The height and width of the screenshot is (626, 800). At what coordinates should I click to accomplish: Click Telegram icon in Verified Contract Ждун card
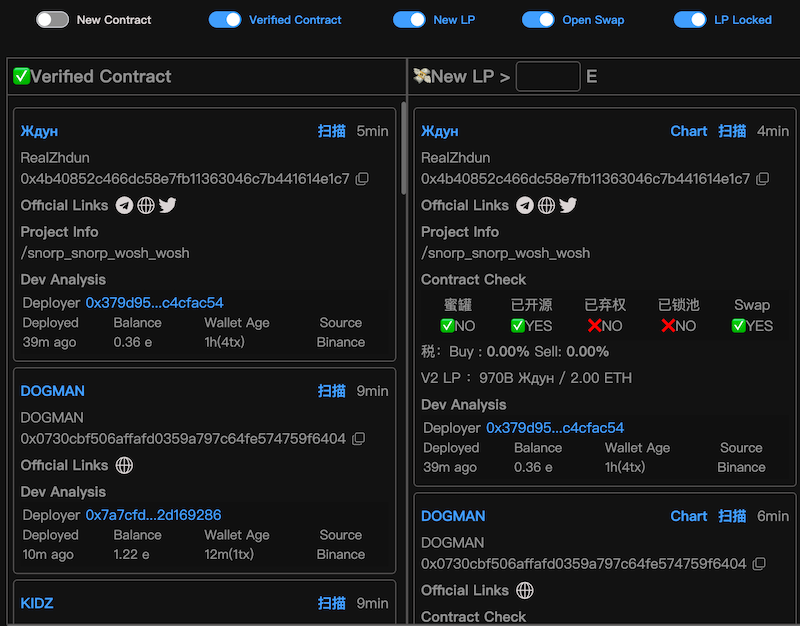click(x=124, y=205)
